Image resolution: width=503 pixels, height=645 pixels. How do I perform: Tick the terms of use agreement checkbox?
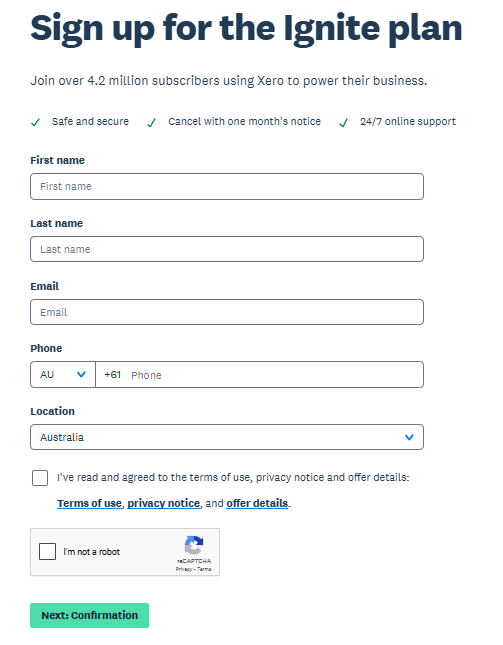[x=40, y=478]
